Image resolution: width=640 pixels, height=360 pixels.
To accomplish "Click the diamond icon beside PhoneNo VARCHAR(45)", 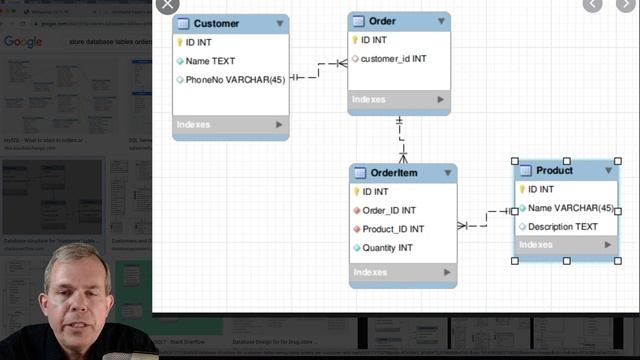I will pos(180,80).
